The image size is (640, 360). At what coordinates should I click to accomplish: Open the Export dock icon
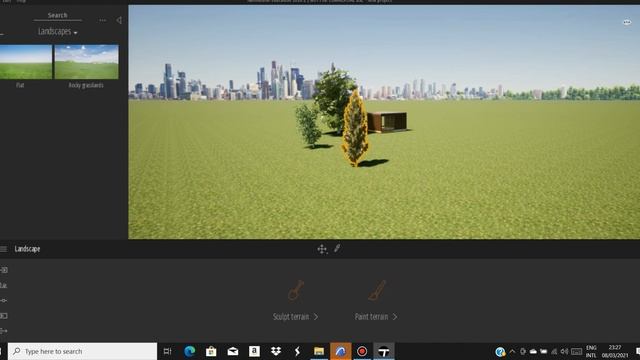(4, 331)
